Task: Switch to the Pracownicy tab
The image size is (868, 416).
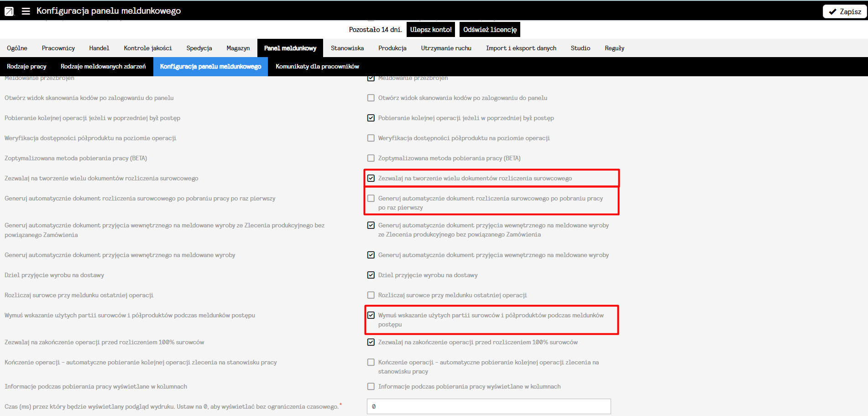Action: (x=58, y=48)
